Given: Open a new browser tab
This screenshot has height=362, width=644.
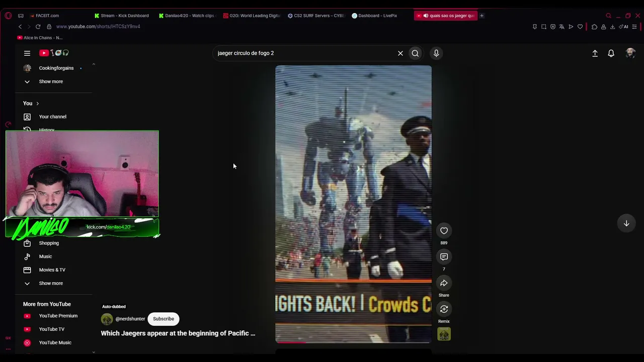Looking at the screenshot, I should click(481, 16).
